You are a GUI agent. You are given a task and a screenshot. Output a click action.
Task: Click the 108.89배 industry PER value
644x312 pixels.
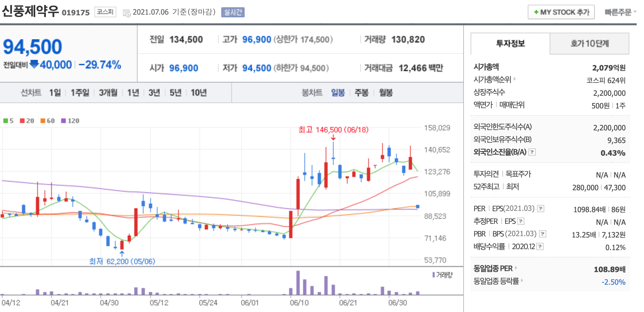(610, 269)
